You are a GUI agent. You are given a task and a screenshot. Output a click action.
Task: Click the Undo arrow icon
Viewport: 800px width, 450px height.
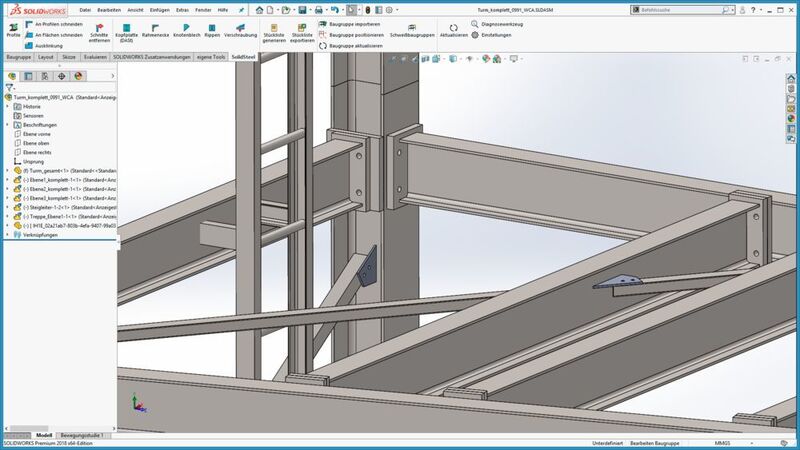click(x=334, y=10)
